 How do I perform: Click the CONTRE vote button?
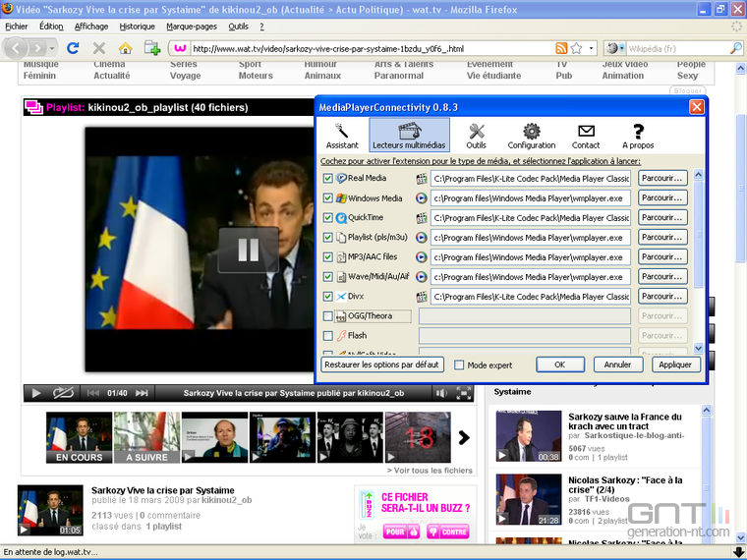447,532
